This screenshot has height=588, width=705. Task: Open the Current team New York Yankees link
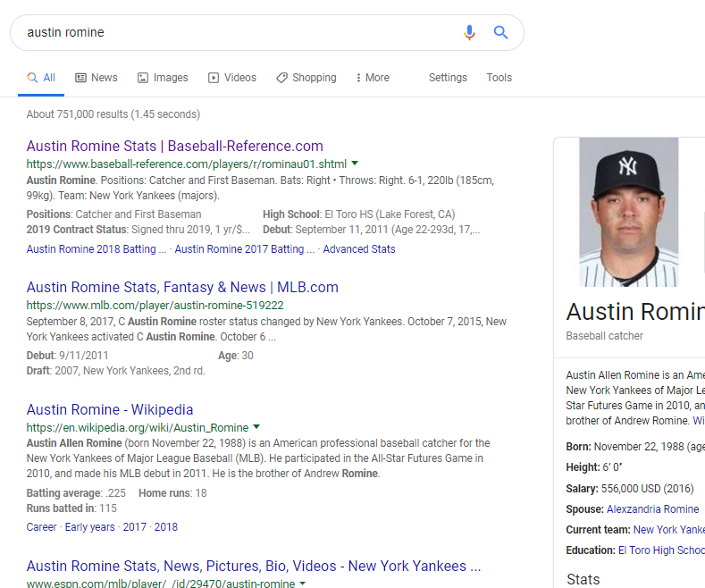point(669,530)
